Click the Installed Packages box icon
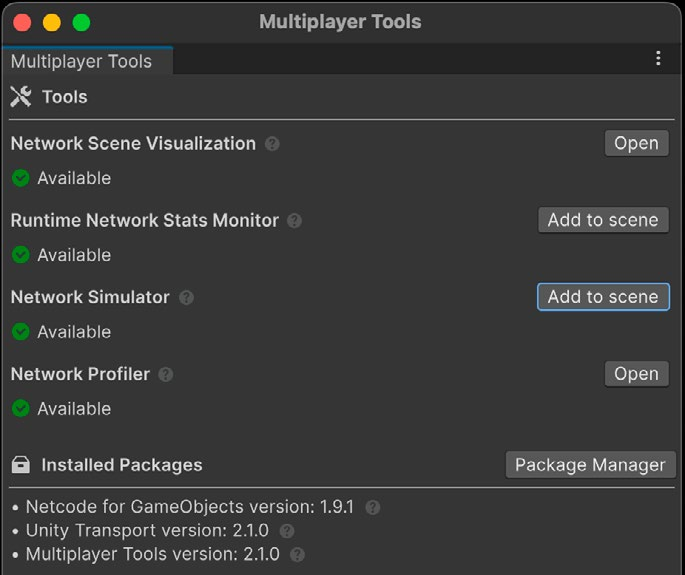685x575 pixels. pyautogui.click(x=21, y=465)
